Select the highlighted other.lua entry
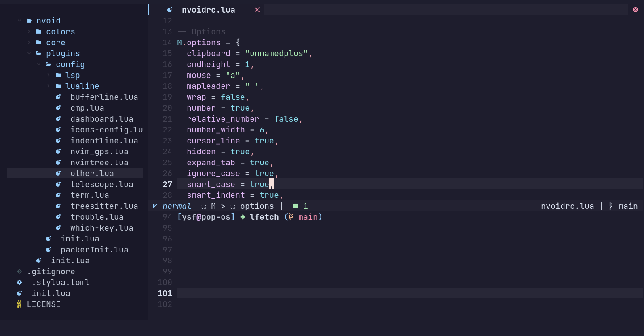The image size is (644, 336). [75, 173]
